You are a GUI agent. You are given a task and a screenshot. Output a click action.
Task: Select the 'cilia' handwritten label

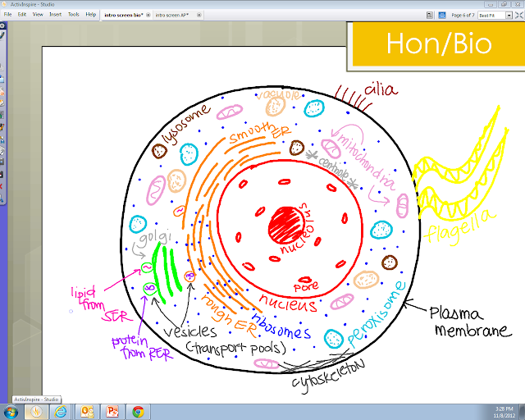click(x=381, y=89)
